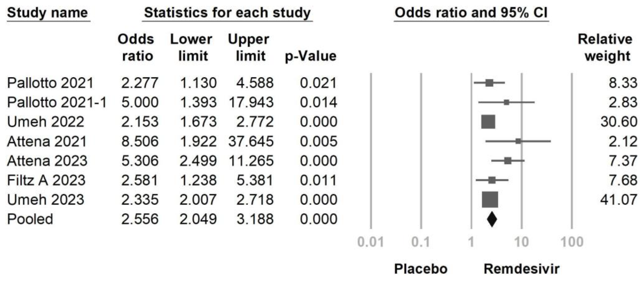Click the 37.645 upper limit value
This screenshot has width=644, height=281.
coord(251,141)
